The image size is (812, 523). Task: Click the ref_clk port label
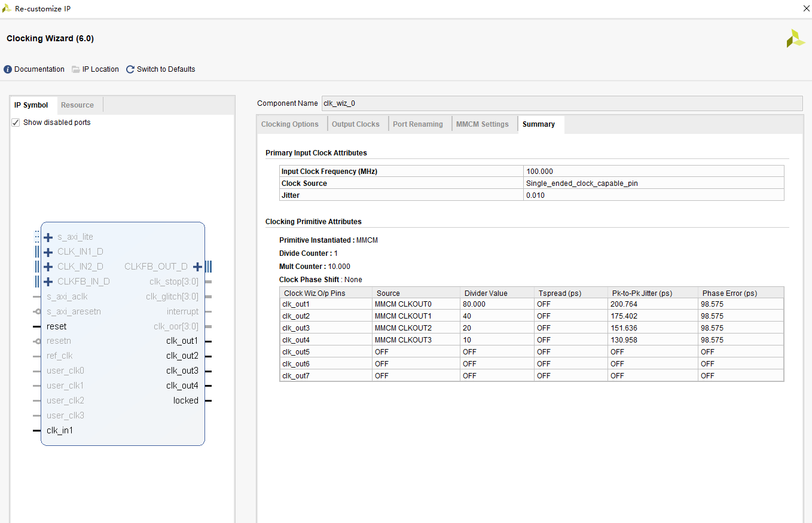(x=60, y=356)
